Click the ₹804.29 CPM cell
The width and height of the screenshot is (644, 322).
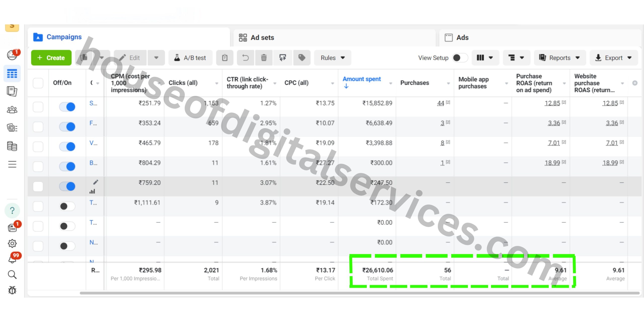click(x=149, y=163)
